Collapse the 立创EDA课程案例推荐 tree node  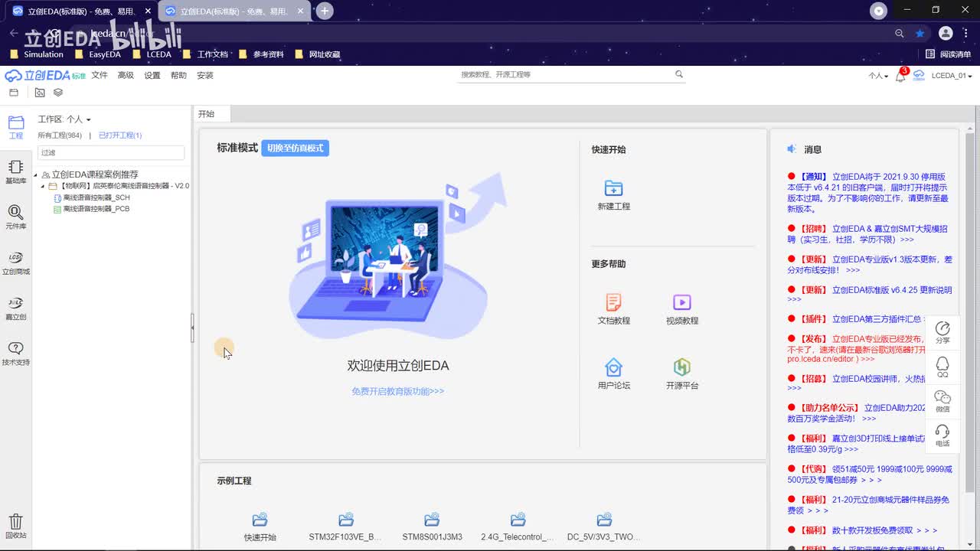[35, 175]
